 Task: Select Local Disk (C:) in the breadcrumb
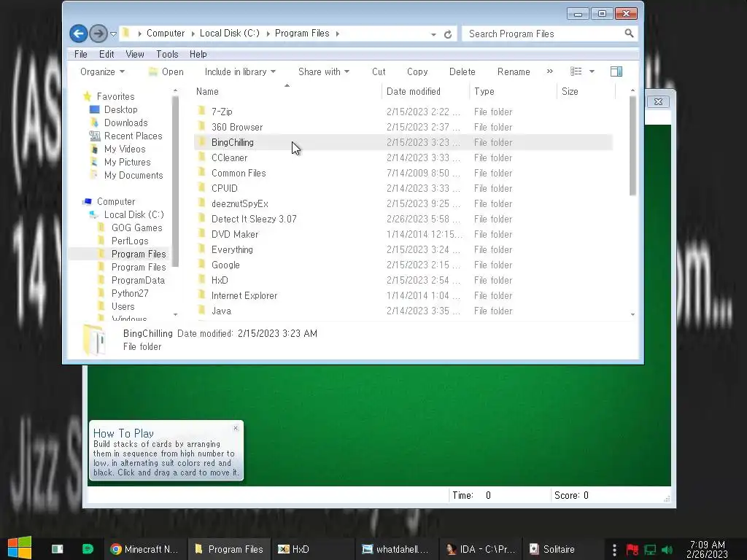[229, 34]
